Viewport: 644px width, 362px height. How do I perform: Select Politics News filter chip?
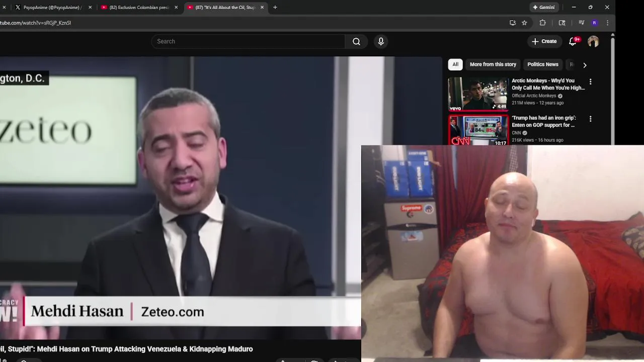pos(543,64)
